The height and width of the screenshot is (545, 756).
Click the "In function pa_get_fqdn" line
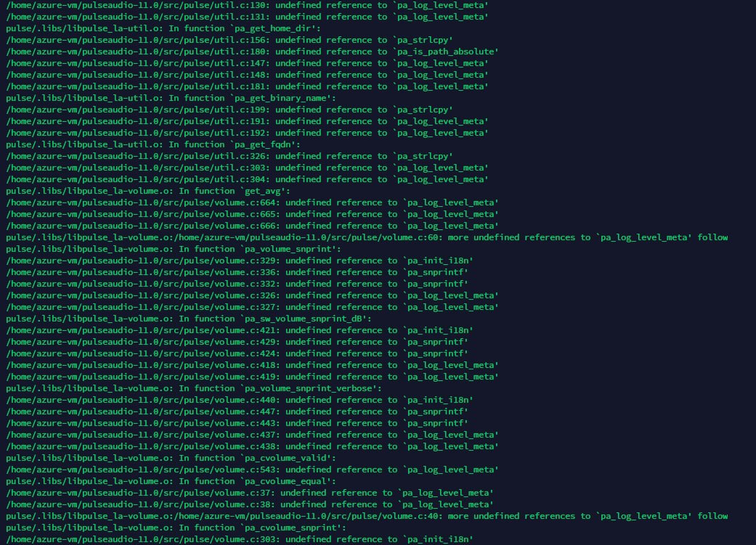153,144
